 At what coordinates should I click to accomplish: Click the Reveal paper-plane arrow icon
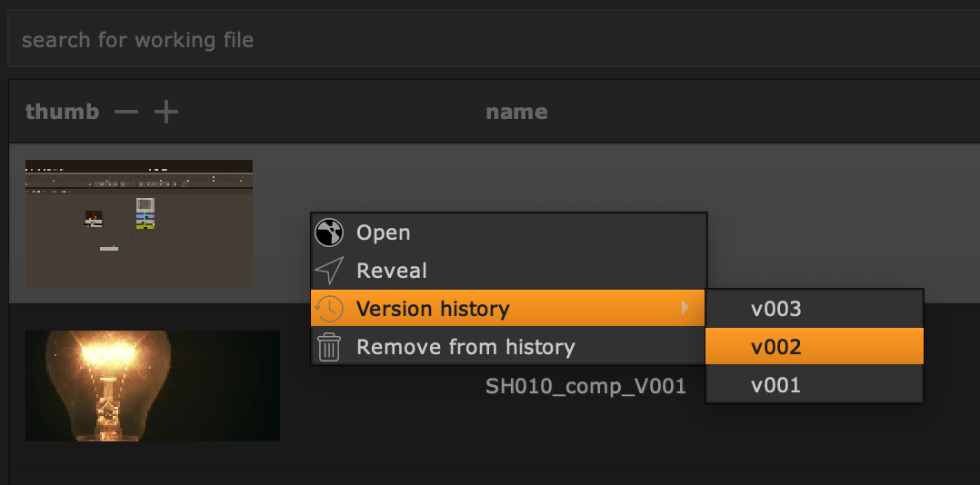328,271
